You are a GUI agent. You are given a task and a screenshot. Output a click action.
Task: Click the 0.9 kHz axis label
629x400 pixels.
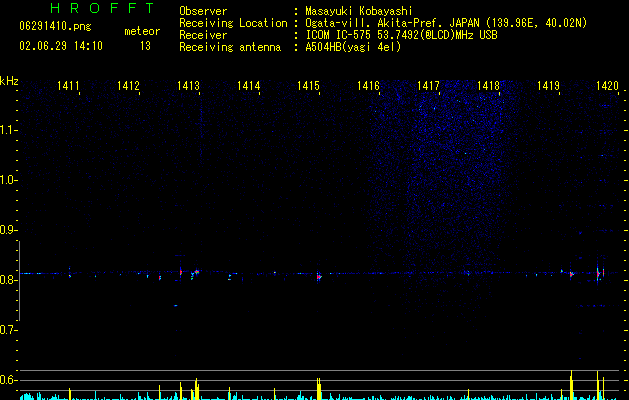point(8,230)
